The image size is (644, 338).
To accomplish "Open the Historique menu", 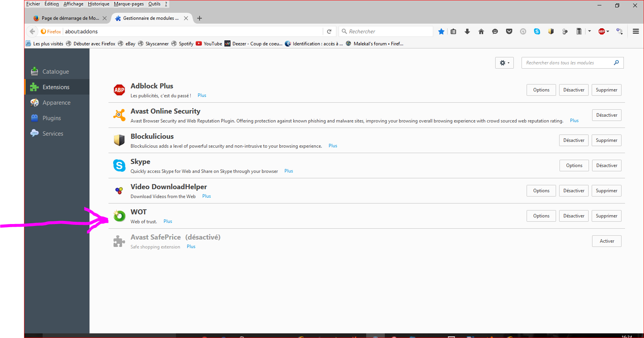I will click(98, 4).
